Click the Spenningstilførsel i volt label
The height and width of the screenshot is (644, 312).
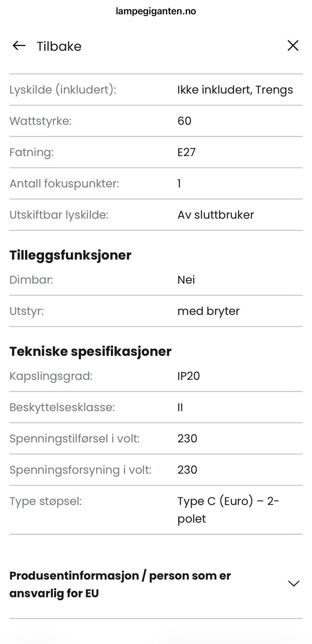(x=74, y=439)
